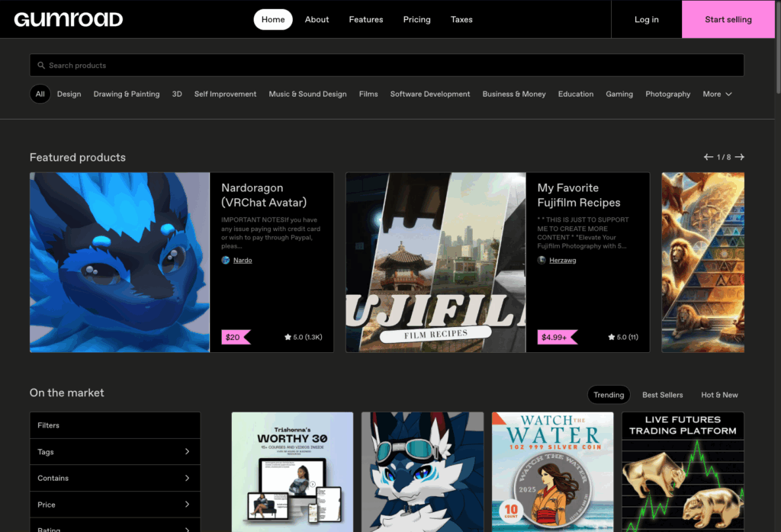Click the Fujifilm Recipes star rating icon

[x=611, y=337]
